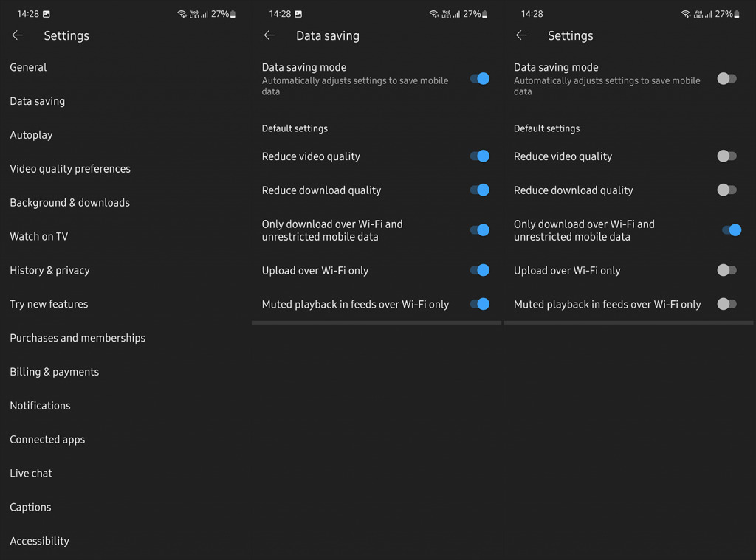The height and width of the screenshot is (560, 756).
Task: Tap the back arrow on the Settings list above General
Action: [18, 35]
